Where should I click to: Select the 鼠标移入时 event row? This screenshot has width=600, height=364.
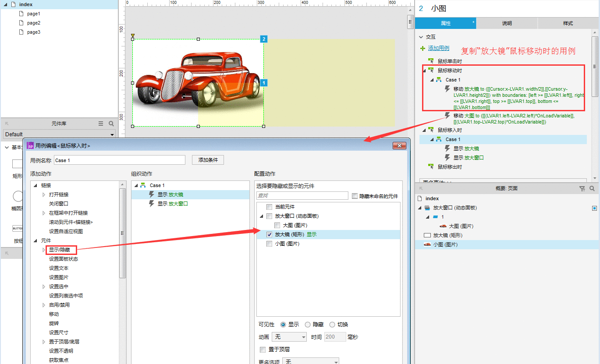(450, 130)
